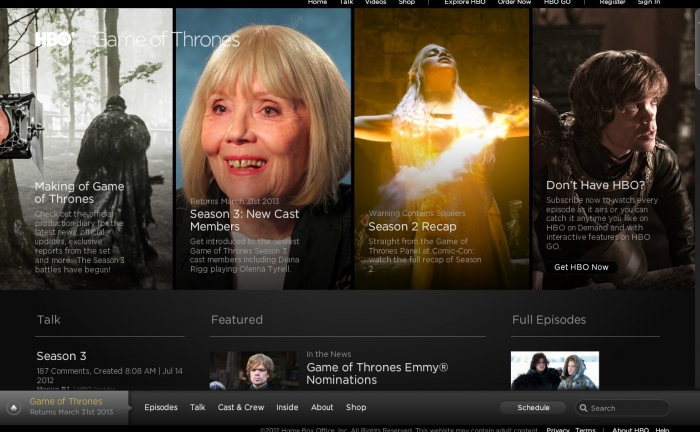
Task: Click the Don't Have HBO? heading
Action: (x=596, y=185)
